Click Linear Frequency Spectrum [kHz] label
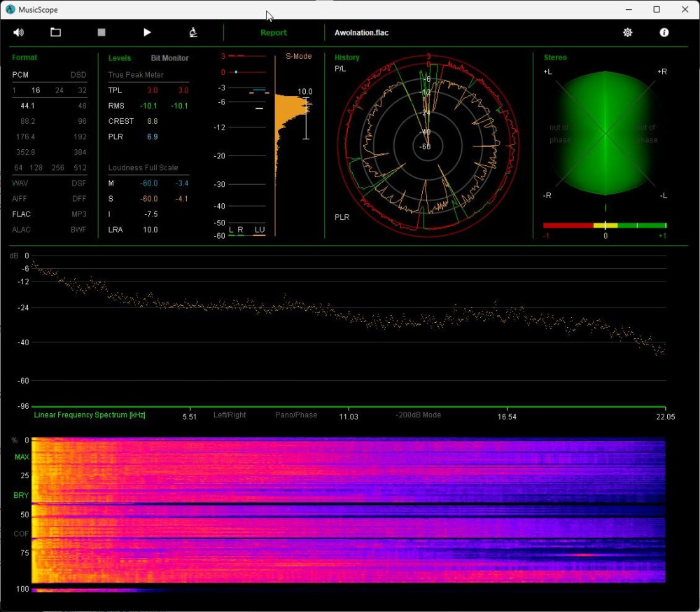This screenshot has height=612, width=700. click(90, 415)
